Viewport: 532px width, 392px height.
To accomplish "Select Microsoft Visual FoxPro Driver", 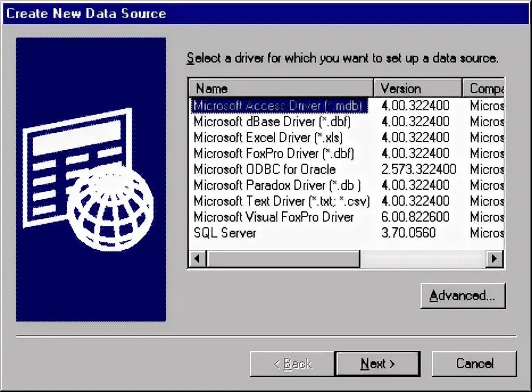I will coord(274,217).
